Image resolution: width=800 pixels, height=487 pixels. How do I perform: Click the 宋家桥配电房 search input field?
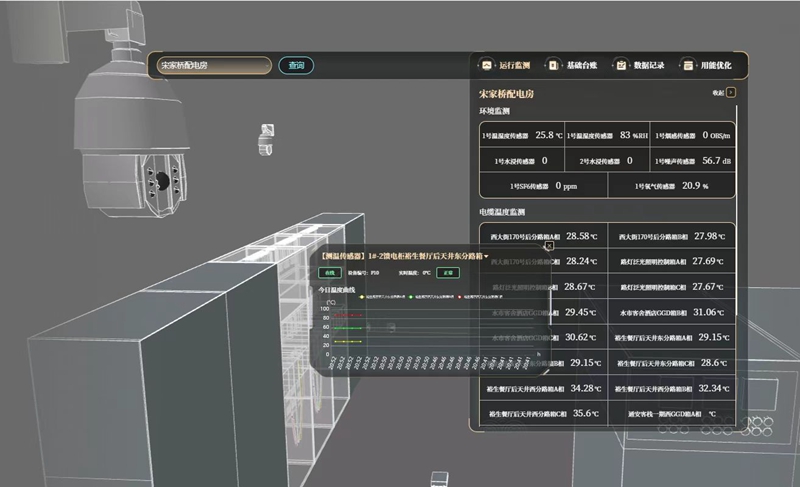[212, 66]
